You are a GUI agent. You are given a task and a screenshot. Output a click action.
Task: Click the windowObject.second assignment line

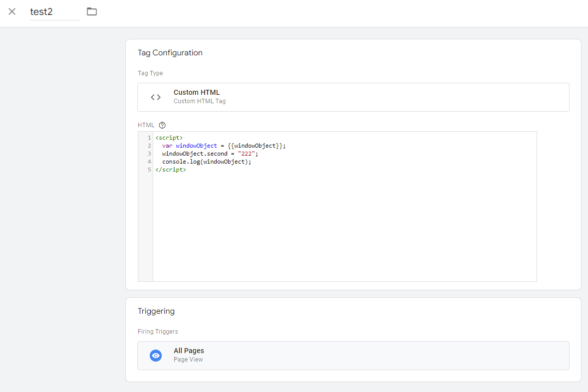pos(210,154)
